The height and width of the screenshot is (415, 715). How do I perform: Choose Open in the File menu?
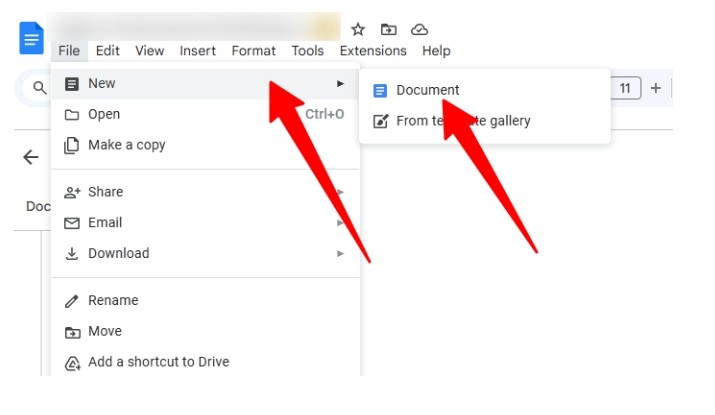coord(206,114)
